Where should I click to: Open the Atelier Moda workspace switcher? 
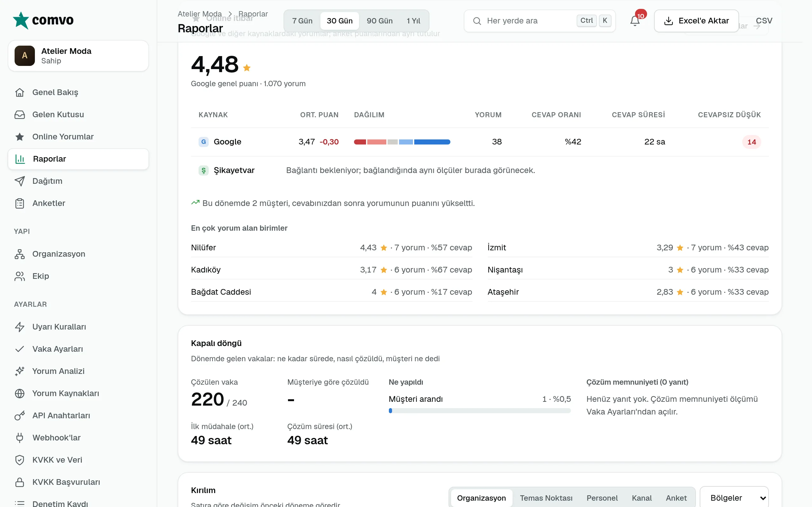point(78,56)
